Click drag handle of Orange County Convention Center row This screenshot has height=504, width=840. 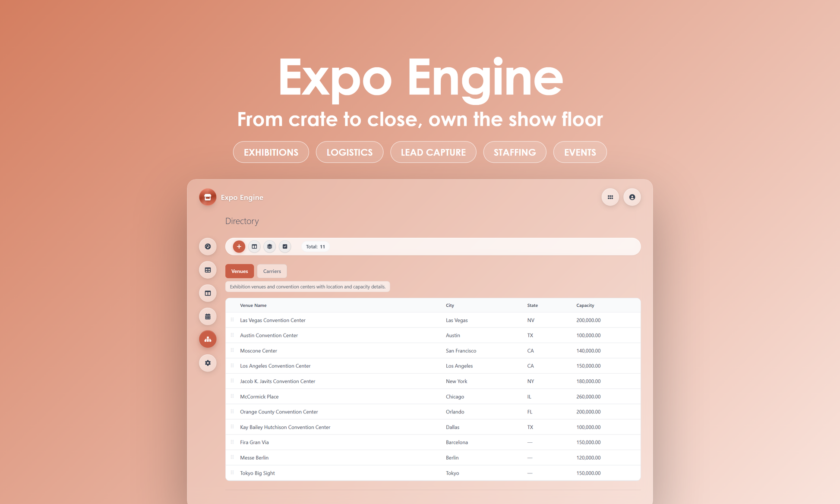tap(232, 412)
